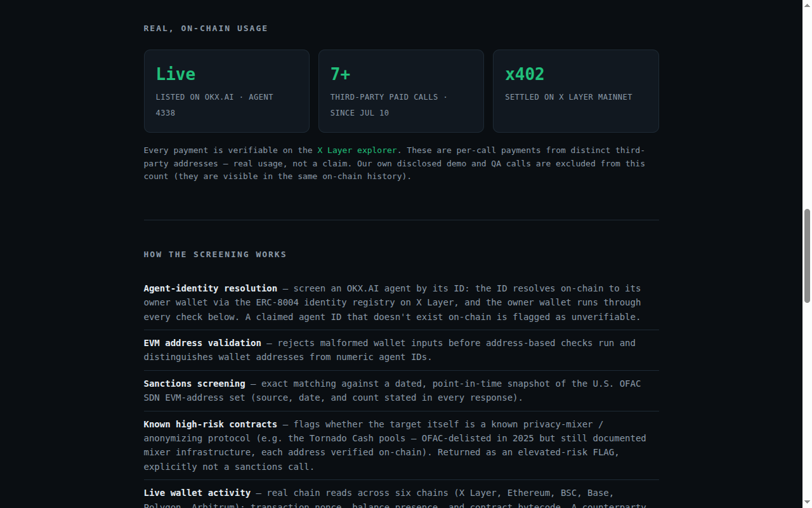Screen dimensions: 812x508
Task: Select the EVM address validation item title
Action: 202,343
